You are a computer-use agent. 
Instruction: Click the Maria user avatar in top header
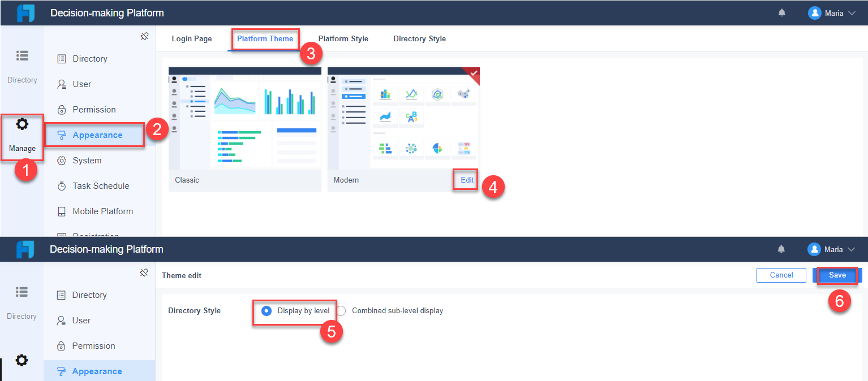pos(815,13)
